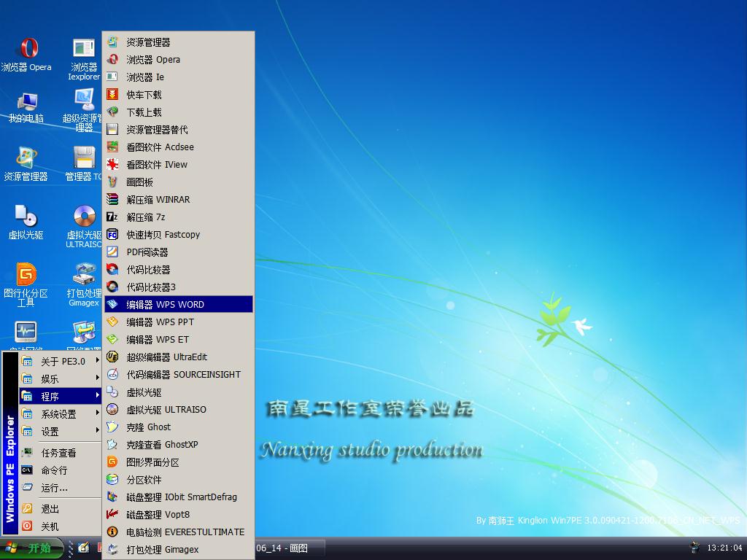Expand the 关于 PE3.0 submenu
The image size is (747, 560).
coord(60,361)
